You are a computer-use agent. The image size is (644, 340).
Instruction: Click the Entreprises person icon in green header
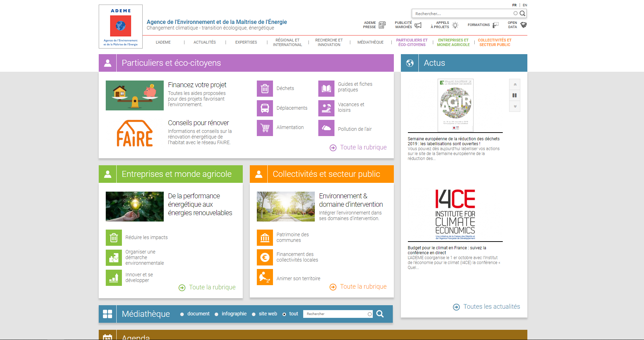pos(108,174)
